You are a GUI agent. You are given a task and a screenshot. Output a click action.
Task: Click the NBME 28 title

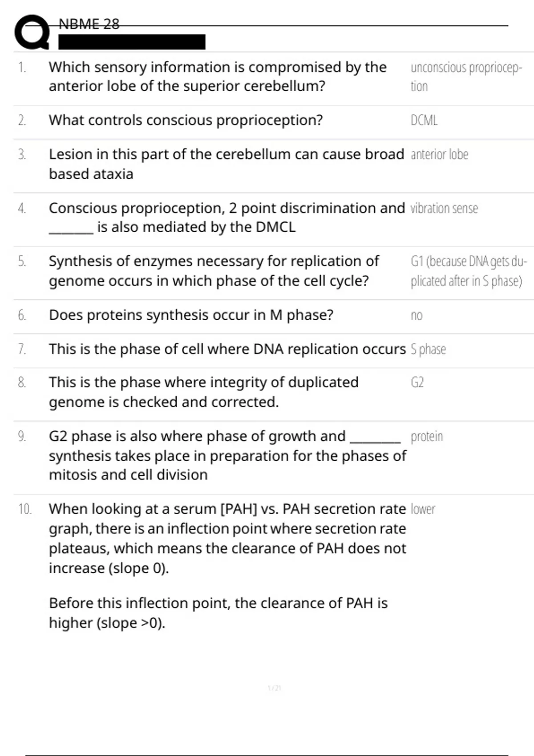(x=89, y=24)
